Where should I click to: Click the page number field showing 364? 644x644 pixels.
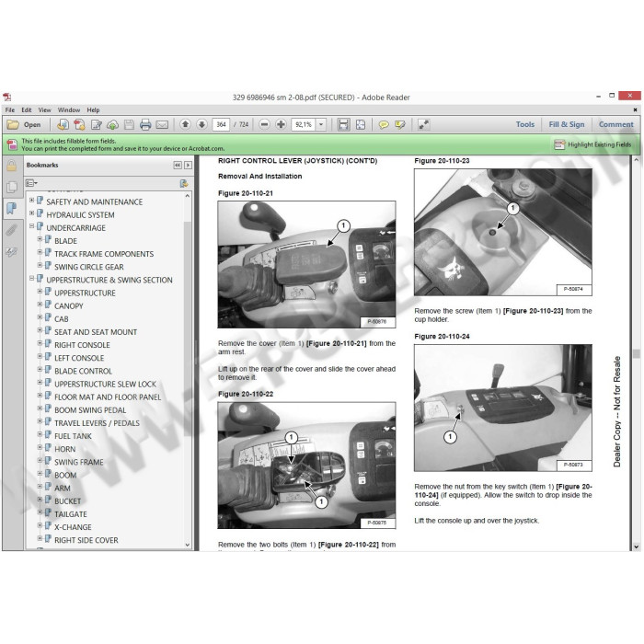(221, 124)
